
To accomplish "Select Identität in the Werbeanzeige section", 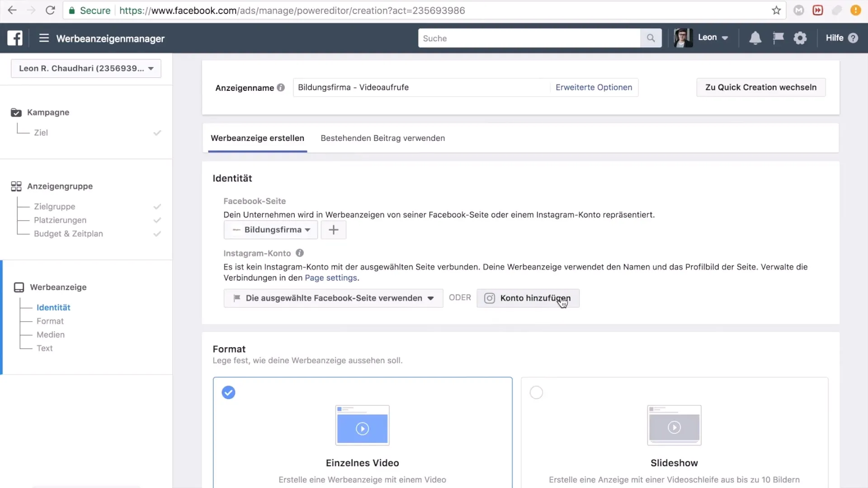I will 53,308.
